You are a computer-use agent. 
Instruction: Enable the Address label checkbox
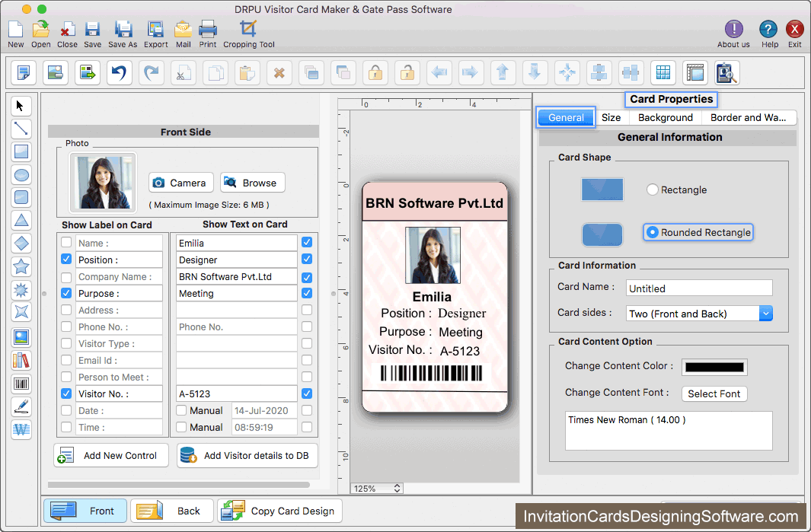66,310
